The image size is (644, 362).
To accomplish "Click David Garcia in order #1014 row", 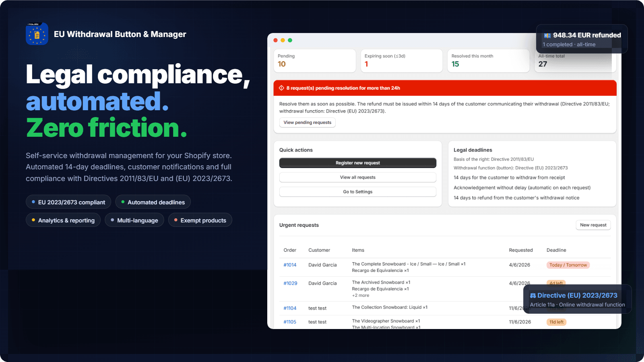I will [322, 265].
